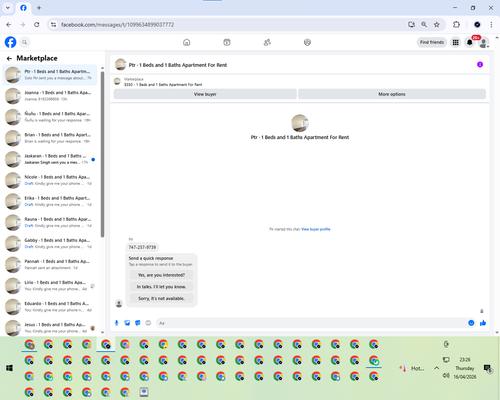
Task: Open the Friends icon in the top navigation
Action: [x=267, y=42]
